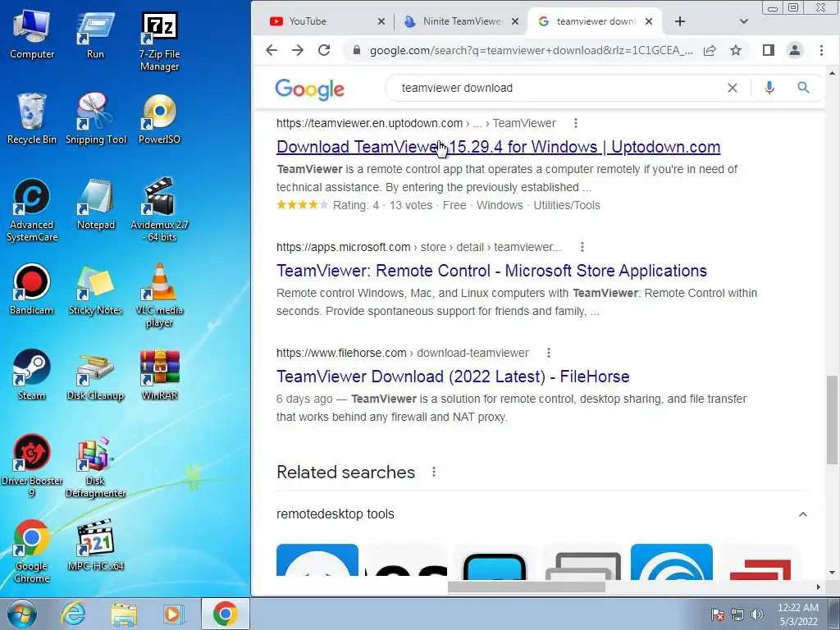Open options for Uptodown result

[x=575, y=123]
